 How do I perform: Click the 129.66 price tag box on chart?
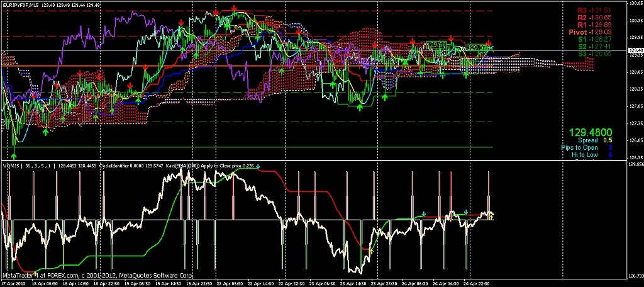(x=435, y=45)
